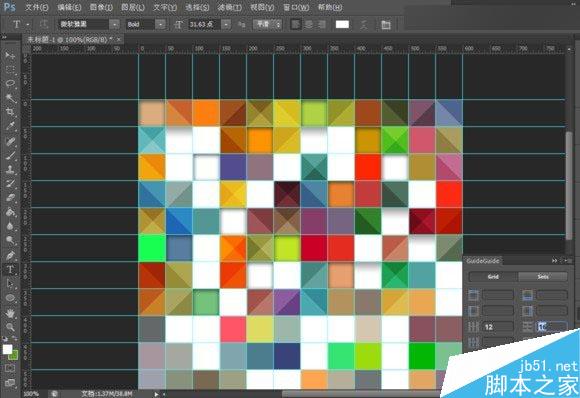Select the Blur tool
This screenshot has height=398, width=580.
[10, 226]
